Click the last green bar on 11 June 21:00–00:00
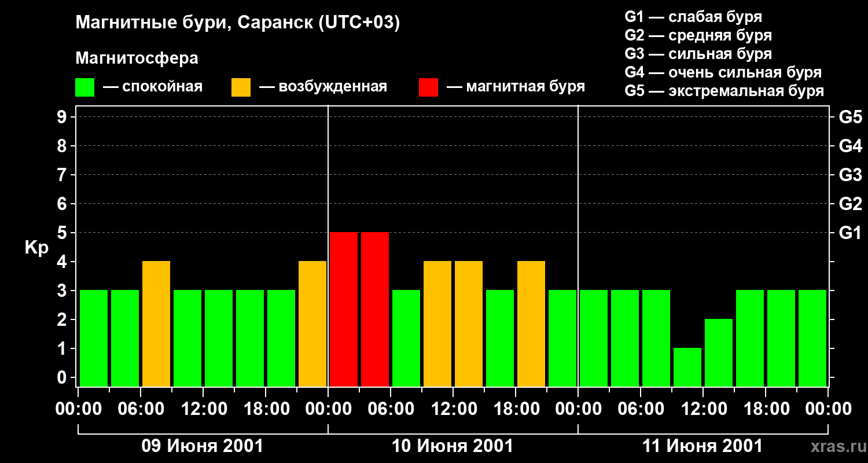This screenshot has height=463, width=868. coord(812,338)
